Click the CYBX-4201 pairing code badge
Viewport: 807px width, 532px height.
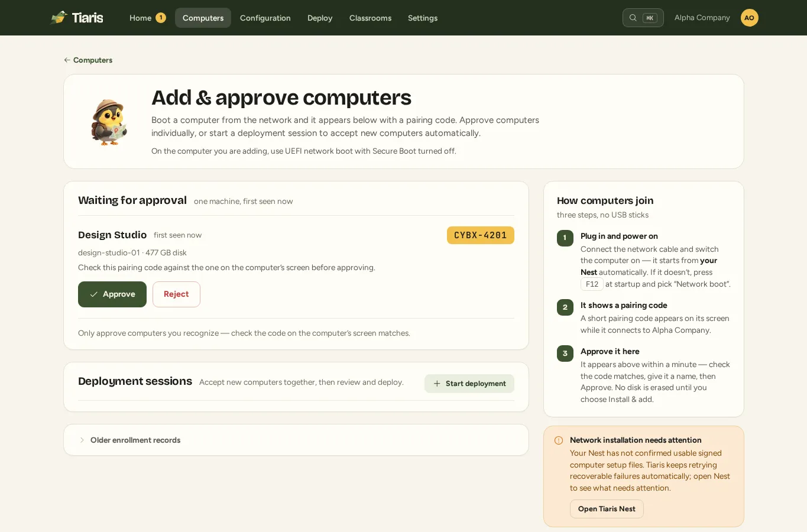pyautogui.click(x=481, y=235)
